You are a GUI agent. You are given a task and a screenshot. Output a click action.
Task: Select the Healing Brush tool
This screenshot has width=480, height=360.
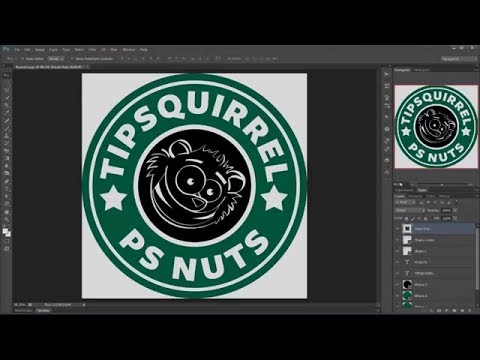(6, 120)
